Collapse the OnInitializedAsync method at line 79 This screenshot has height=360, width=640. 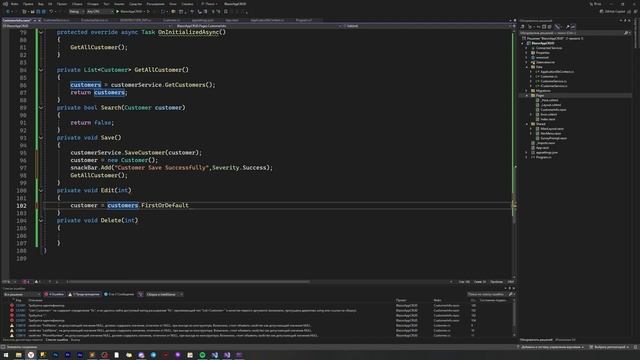click(41, 32)
